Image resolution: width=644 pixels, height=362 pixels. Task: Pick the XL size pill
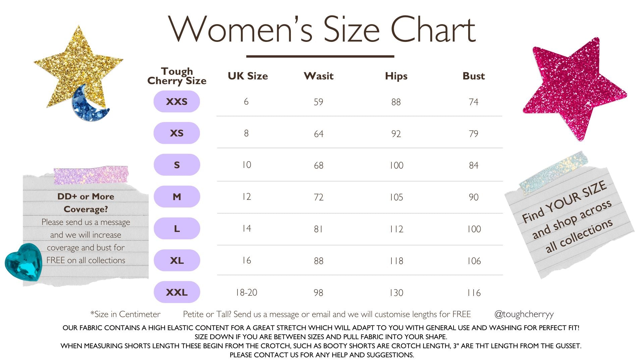pyautogui.click(x=177, y=260)
